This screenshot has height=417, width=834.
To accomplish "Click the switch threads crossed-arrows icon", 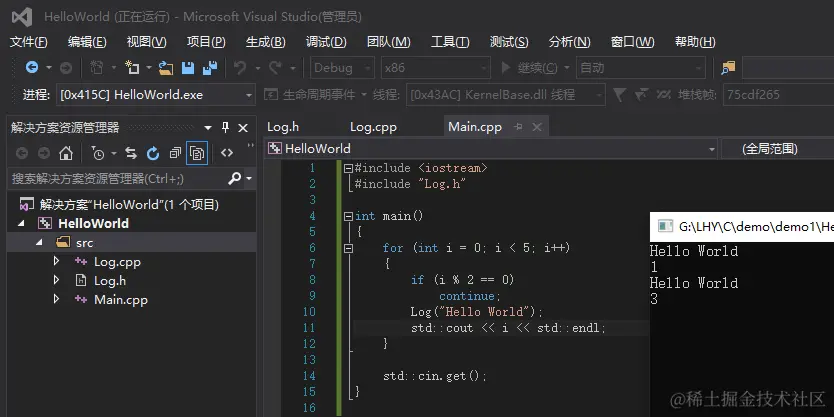I will pos(663,95).
